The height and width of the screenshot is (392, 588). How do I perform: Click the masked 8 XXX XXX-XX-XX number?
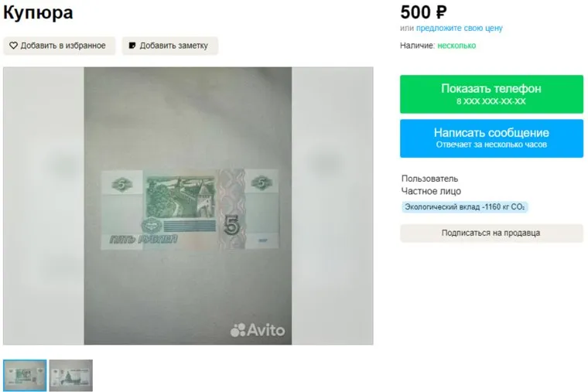491,101
